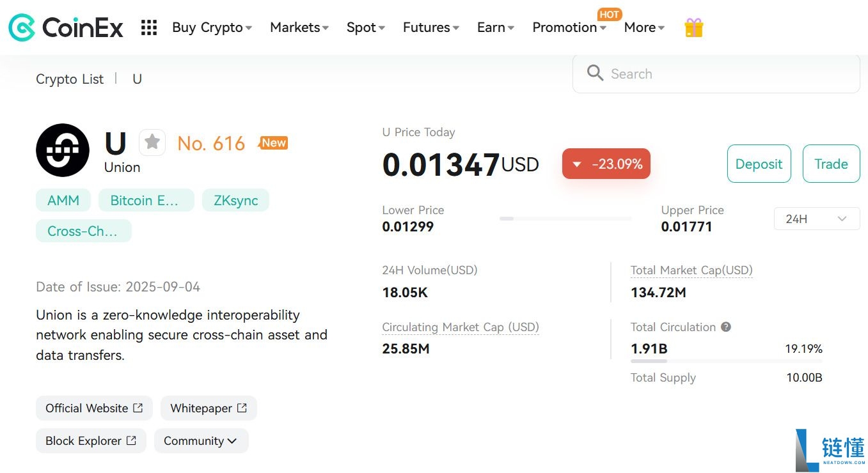Open the Official Website link
This screenshot has height=473, width=868.
coord(94,408)
